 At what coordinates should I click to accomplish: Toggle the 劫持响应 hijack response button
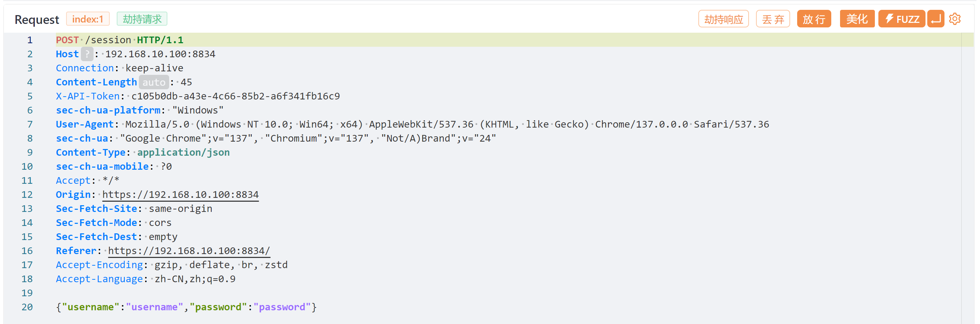tap(723, 19)
